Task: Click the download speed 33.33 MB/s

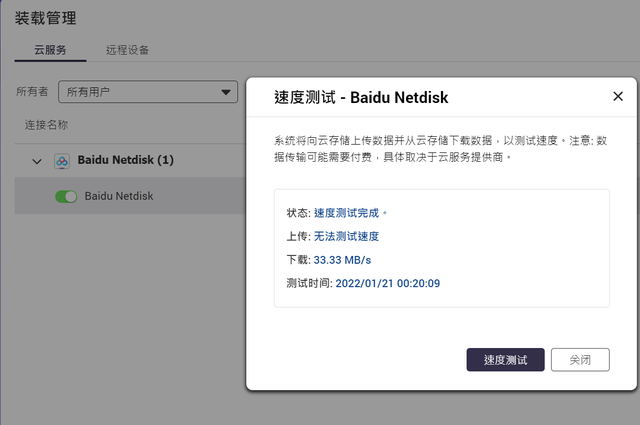Action: 342,260
